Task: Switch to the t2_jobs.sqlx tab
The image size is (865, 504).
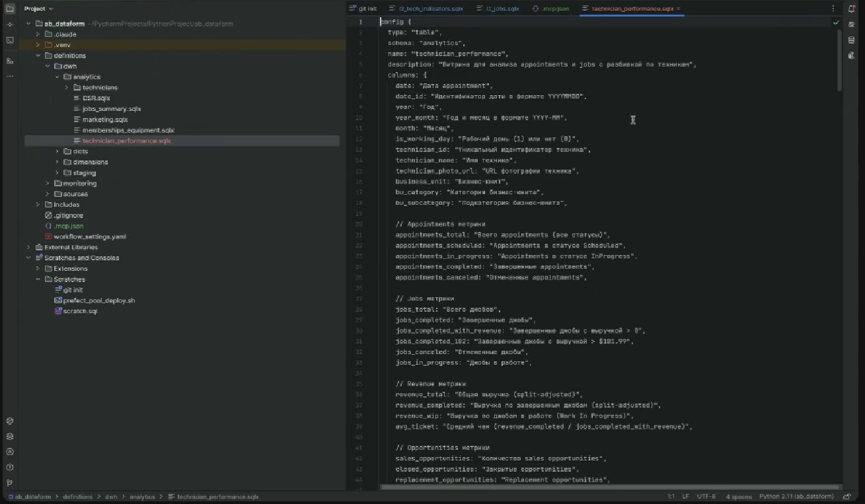Action: (x=502, y=9)
